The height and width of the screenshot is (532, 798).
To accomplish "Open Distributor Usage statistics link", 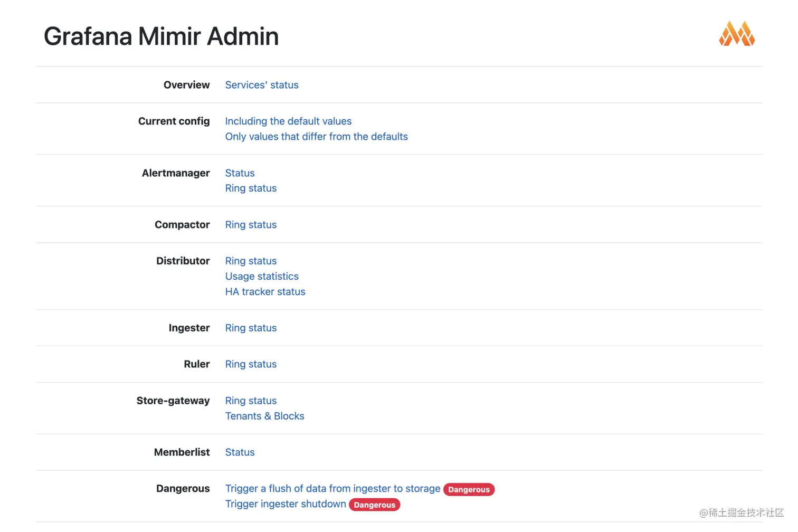I will point(262,277).
